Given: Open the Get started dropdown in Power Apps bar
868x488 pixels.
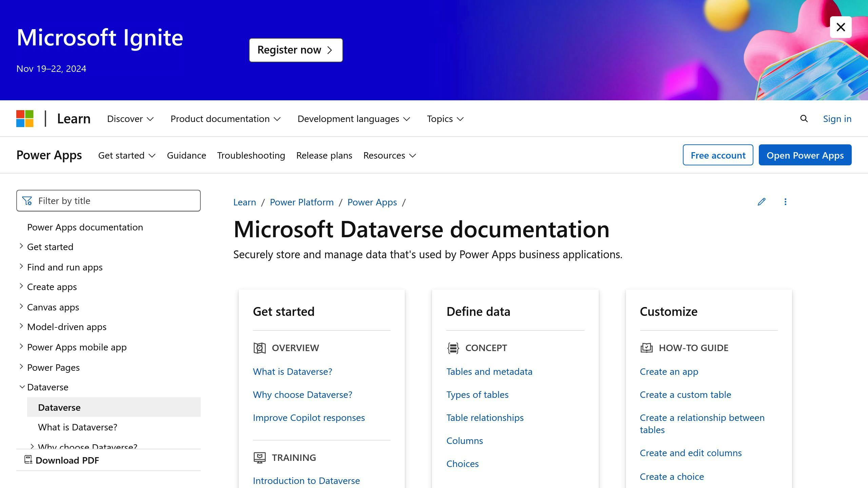Looking at the screenshot, I should tap(127, 156).
